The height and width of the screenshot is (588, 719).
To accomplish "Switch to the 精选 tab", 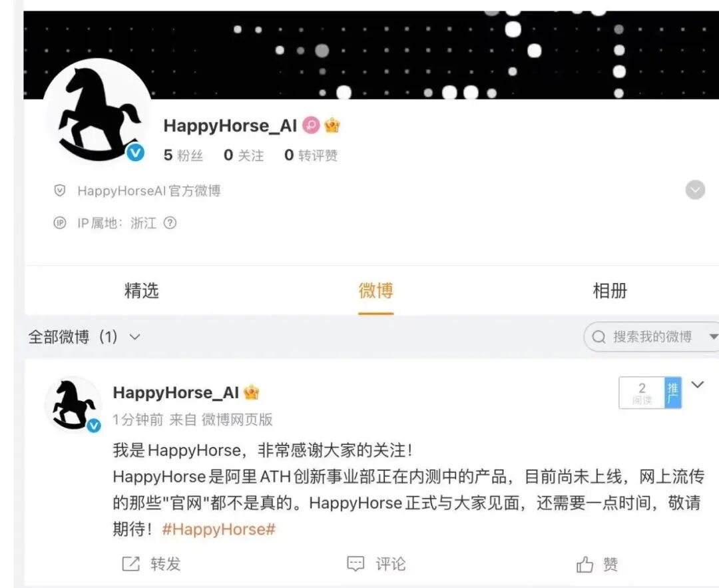I will click(x=142, y=291).
